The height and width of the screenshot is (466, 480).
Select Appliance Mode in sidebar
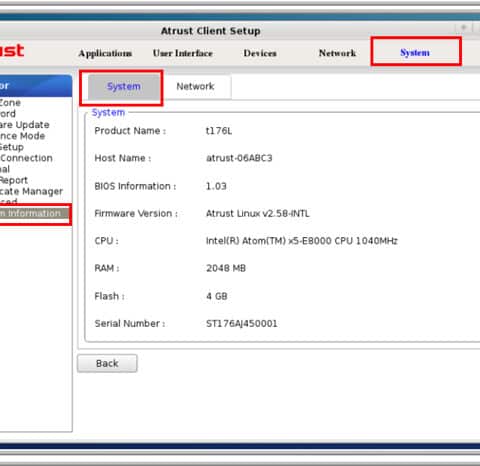coord(22,136)
